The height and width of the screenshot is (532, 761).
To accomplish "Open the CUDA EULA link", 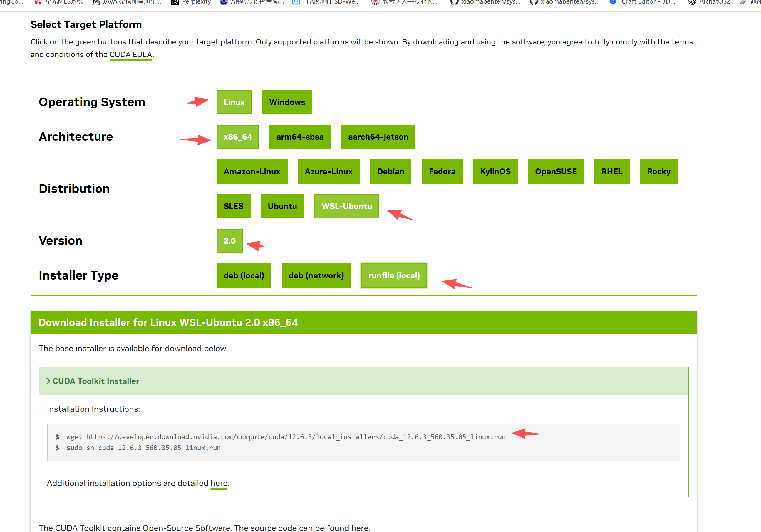I will (130, 54).
